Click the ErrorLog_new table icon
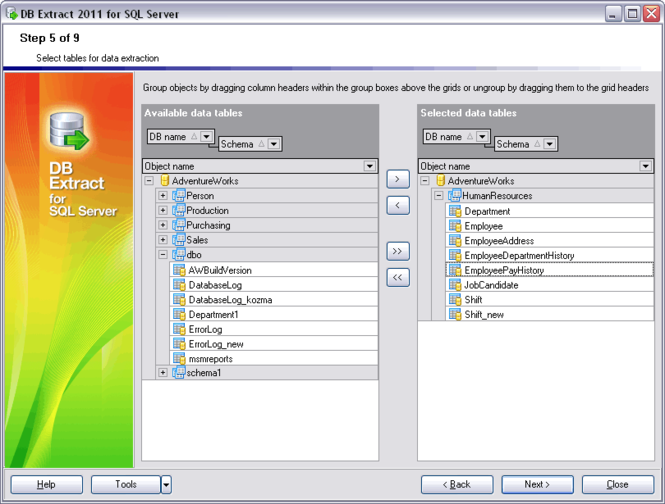 tap(179, 344)
